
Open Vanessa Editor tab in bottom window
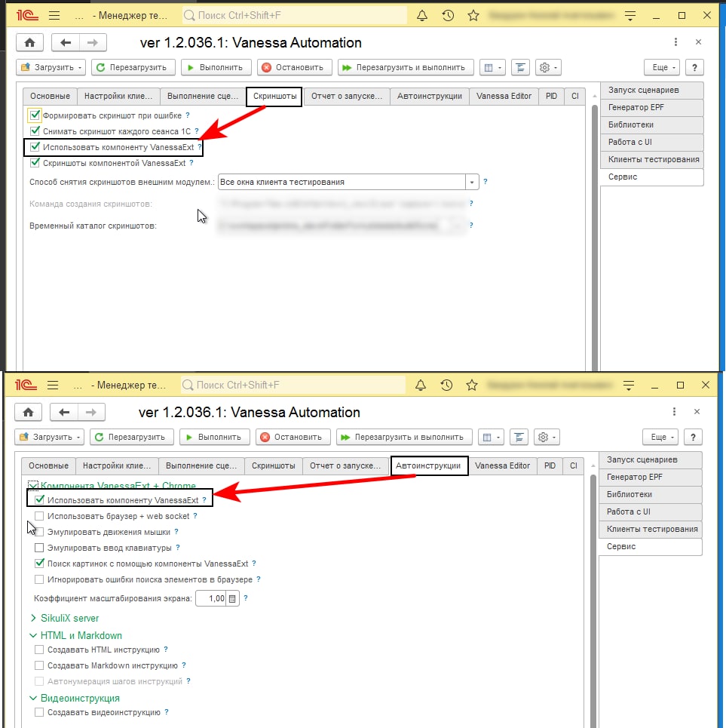tap(502, 465)
